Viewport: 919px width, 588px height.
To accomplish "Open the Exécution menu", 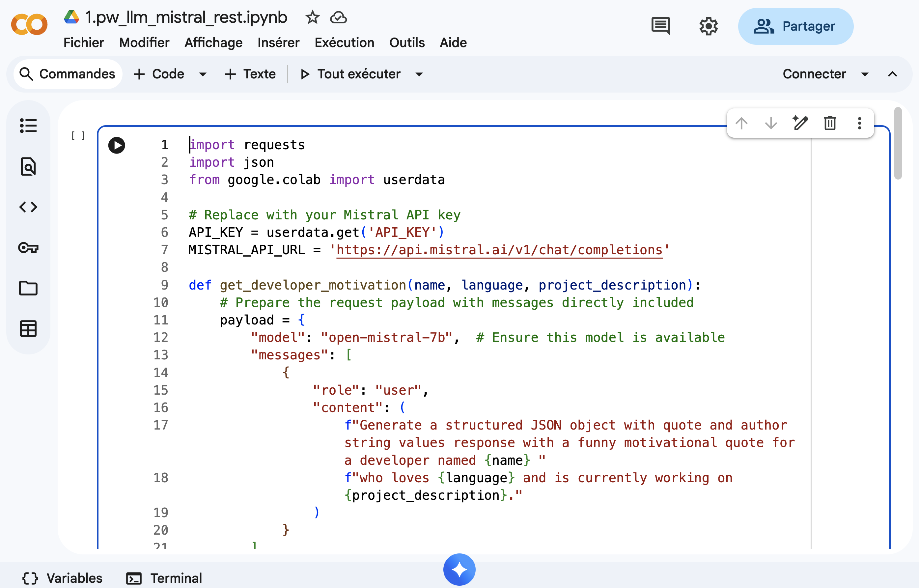I will [x=344, y=43].
